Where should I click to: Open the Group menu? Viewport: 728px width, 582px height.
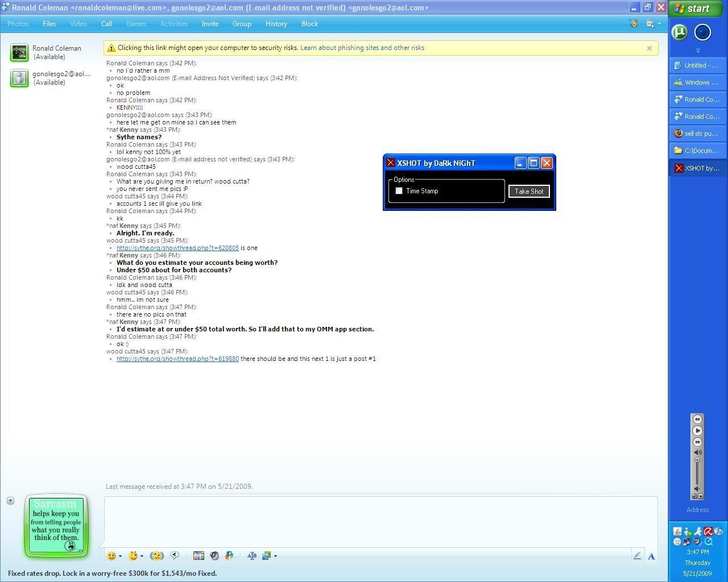(x=242, y=24)
